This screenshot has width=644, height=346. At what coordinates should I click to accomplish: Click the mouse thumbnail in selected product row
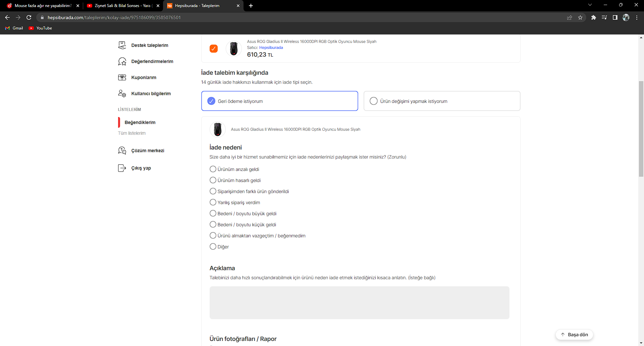pos(234,49)
